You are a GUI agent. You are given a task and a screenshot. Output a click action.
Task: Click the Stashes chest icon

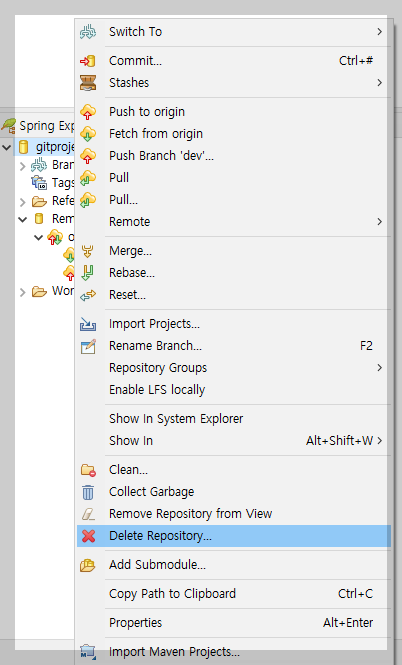point(88,83)
